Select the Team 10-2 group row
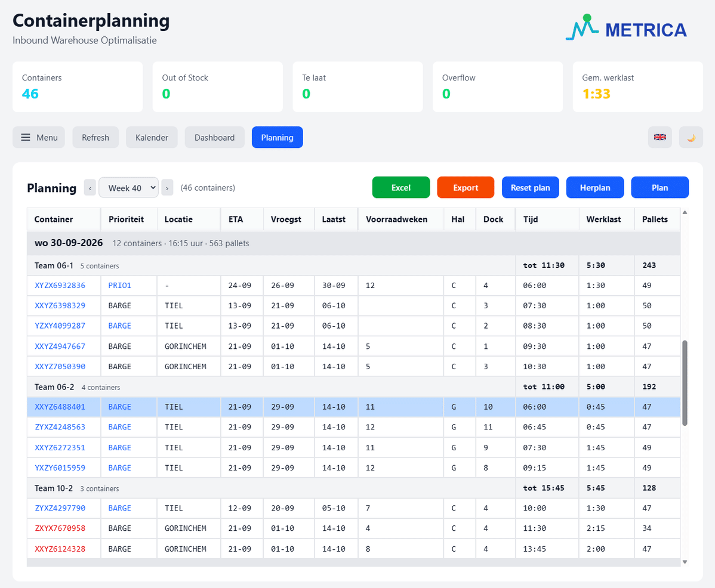Image resolution: width=715 pixels, height=588 pixels. click(353, 488)
